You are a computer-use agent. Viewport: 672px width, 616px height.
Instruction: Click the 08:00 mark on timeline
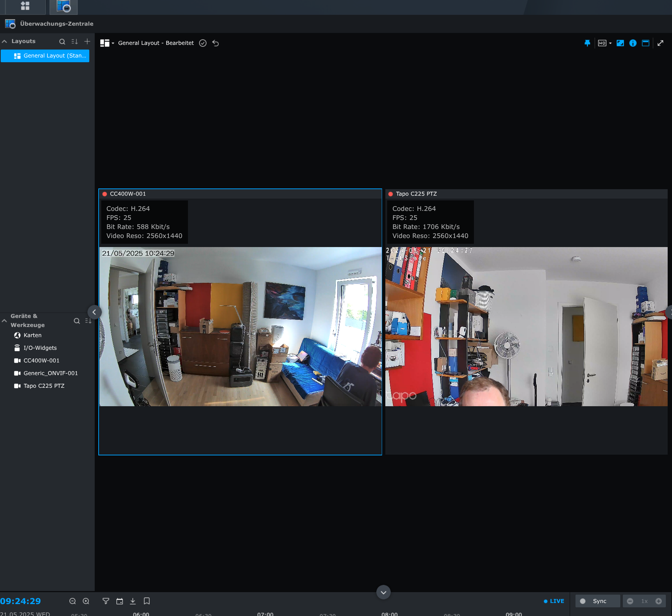[x=390, y=614]
